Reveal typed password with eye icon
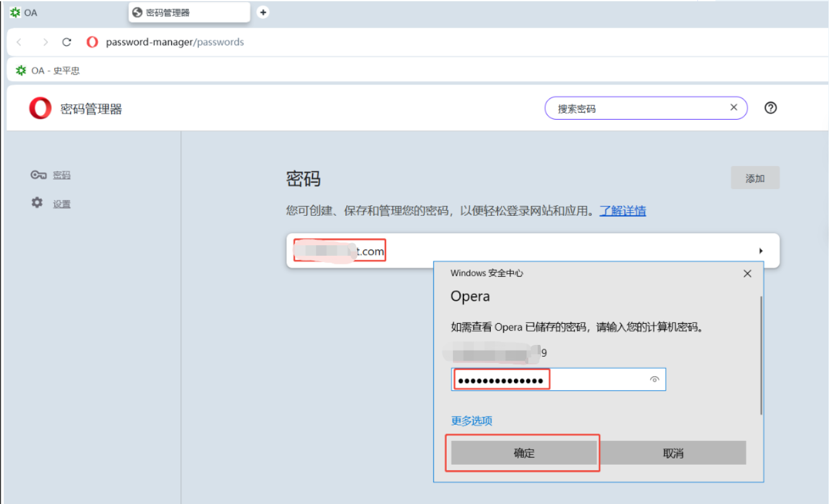Image resolution: width=829 pixels, height=504 pixels. pos(654,379)
